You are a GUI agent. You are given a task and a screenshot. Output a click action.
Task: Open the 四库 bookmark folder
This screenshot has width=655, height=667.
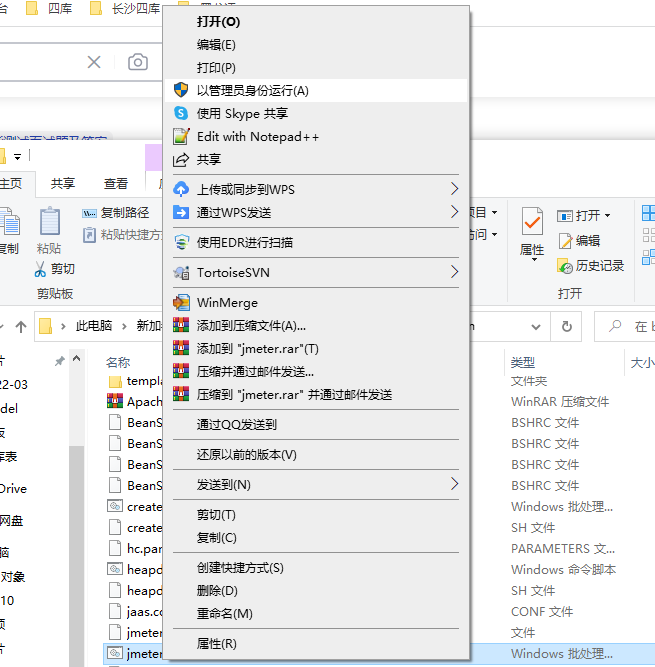pos(50,8)
